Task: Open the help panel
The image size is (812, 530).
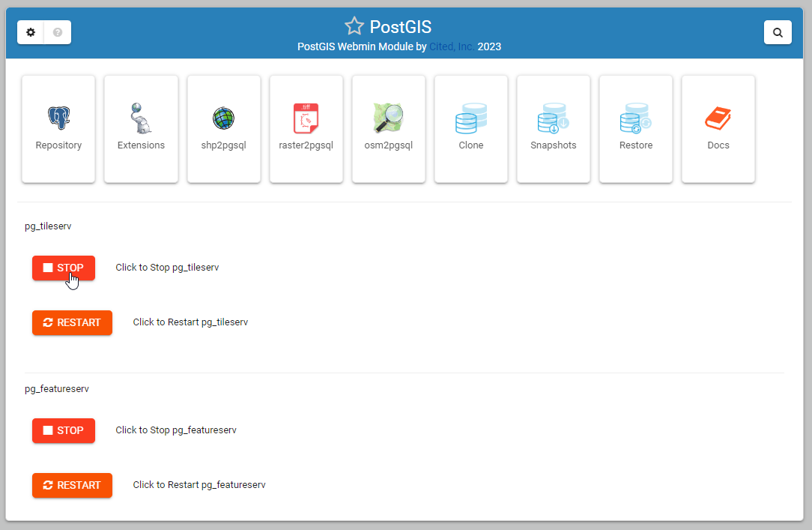Action: pos(58,32)
